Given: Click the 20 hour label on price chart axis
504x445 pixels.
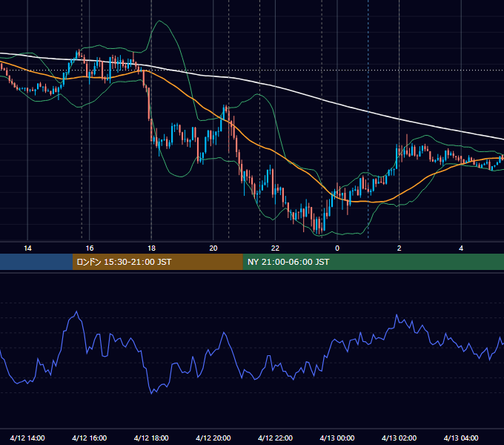Looking at the screenshot, I should (x=213, y=248).
